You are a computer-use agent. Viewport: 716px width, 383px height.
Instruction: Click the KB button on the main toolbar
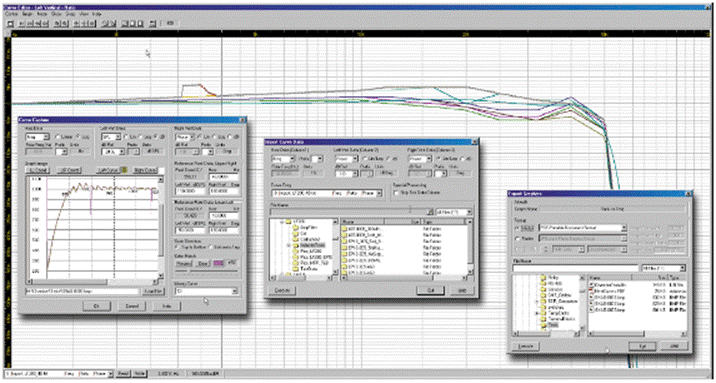[x=170, y=23]
